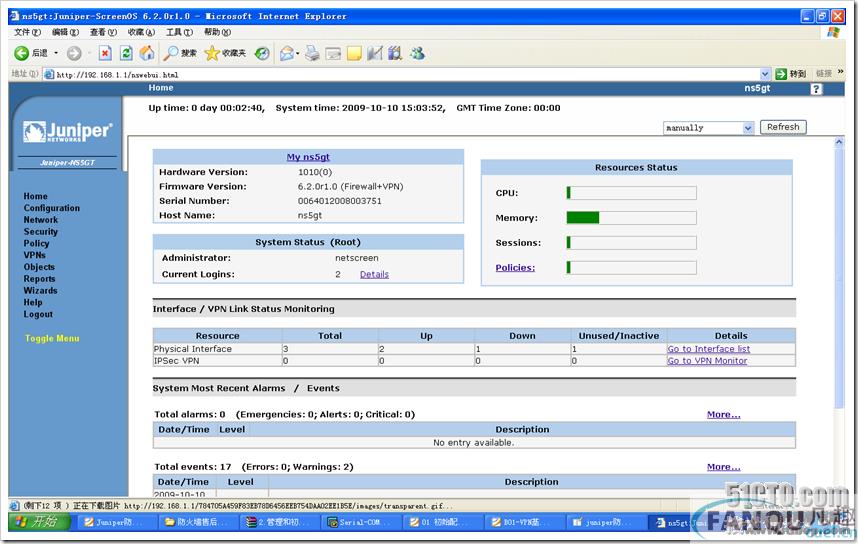Click the IE Back arrow button
The height and width of the screenshot is (544, 858).
21,53
